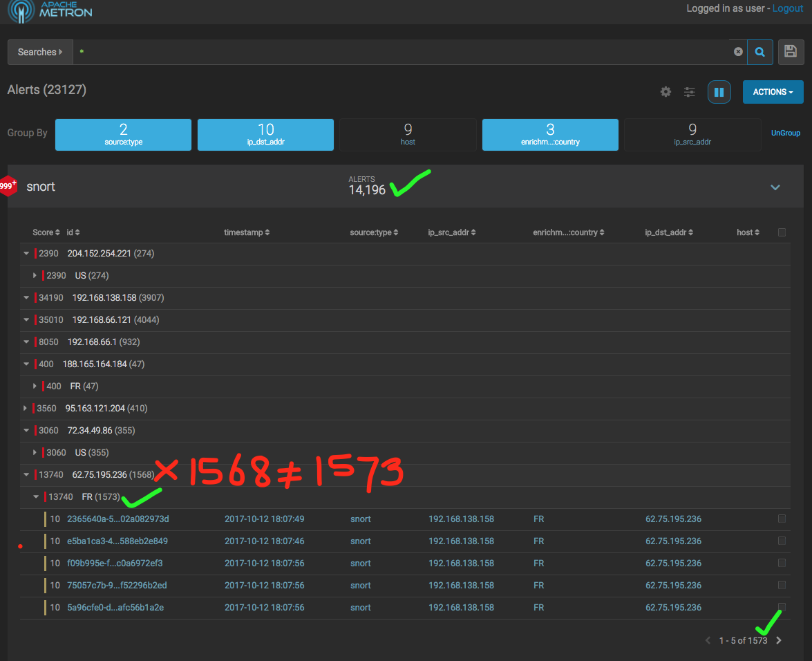This screenshot has width=812, height=661.
Task: Sort by timestamp column arrows
Action: click(x=267, y=232)
